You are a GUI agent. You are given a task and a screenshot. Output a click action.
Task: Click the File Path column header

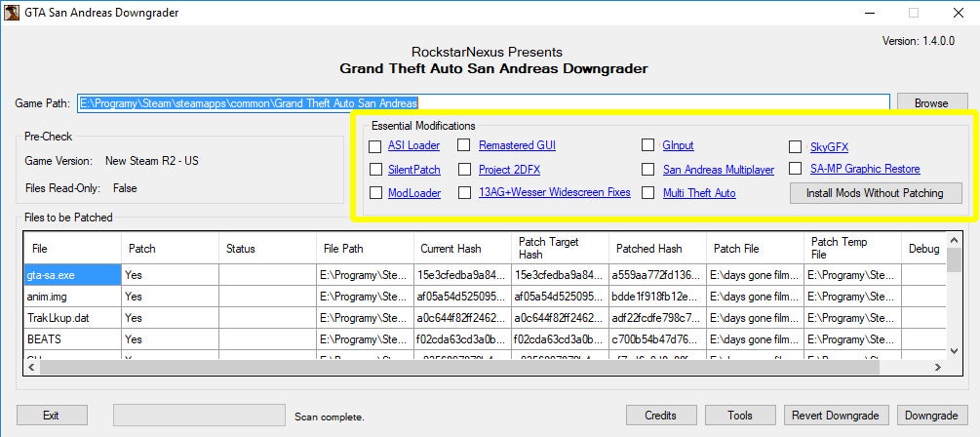point(365,248)
